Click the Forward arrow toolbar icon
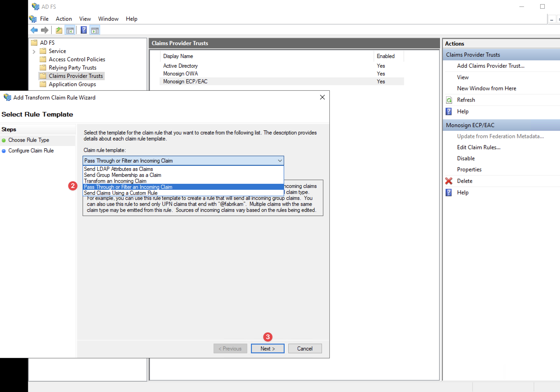 45,30
